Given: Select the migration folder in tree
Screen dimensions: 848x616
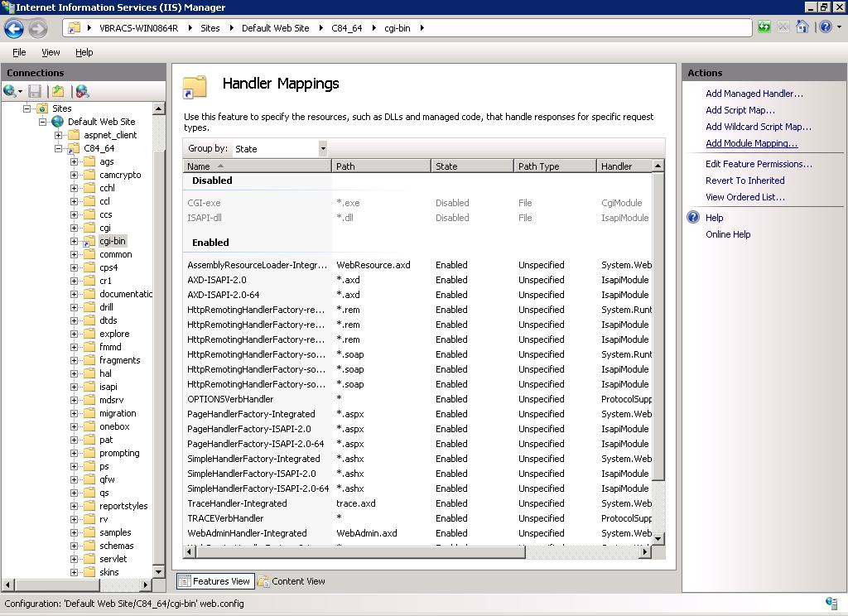Looking at the screenshot, I should click(x=118, y=413).
